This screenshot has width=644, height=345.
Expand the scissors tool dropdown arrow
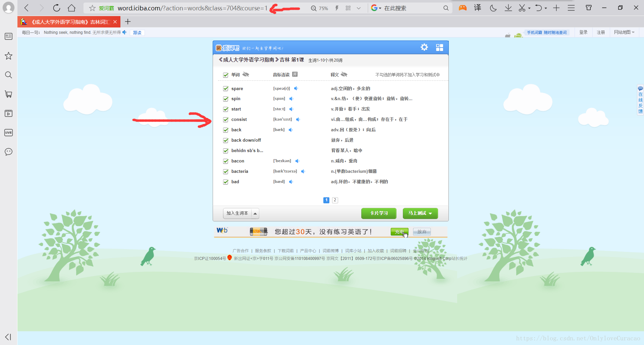pyautogui.click(x=529, y=8)
